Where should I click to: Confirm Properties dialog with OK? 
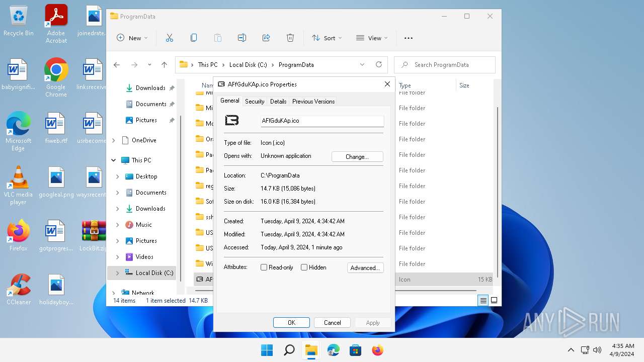pos(291,323)
